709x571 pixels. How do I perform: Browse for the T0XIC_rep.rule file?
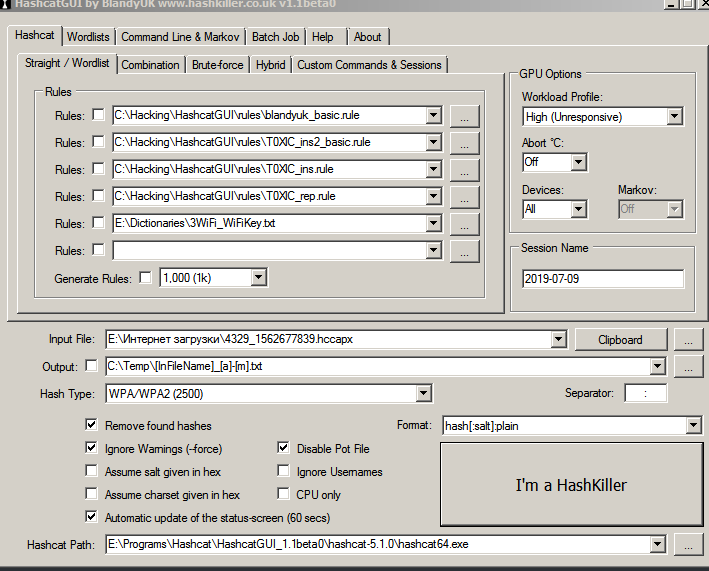coord(464,197)
